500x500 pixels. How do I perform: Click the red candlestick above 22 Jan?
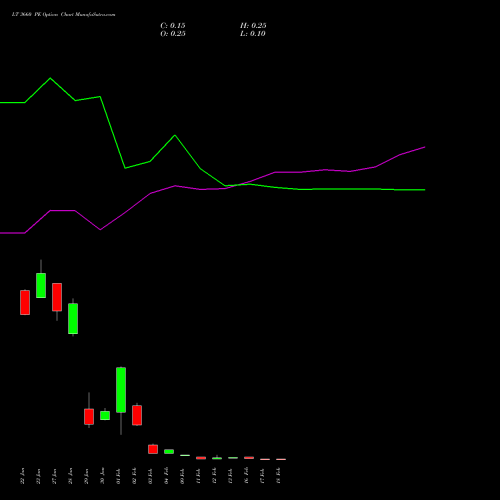(x=25, y=302)
